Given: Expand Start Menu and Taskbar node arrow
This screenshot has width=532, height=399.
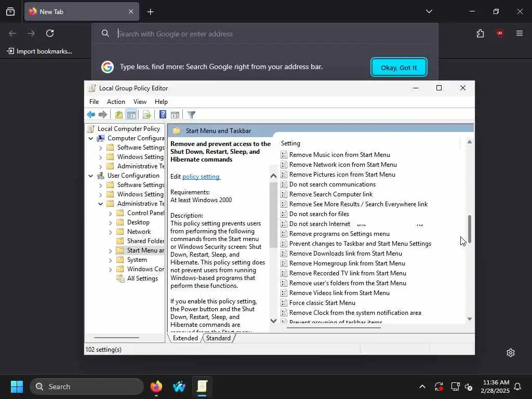Looking at the screenshot, I should coord(110,251).
